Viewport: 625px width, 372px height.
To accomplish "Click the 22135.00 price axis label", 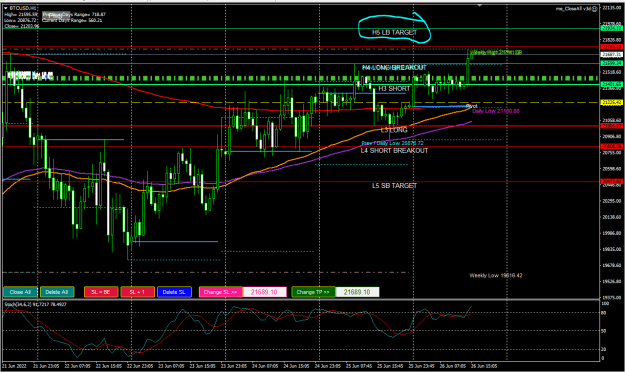I will (x=612, y=7).
